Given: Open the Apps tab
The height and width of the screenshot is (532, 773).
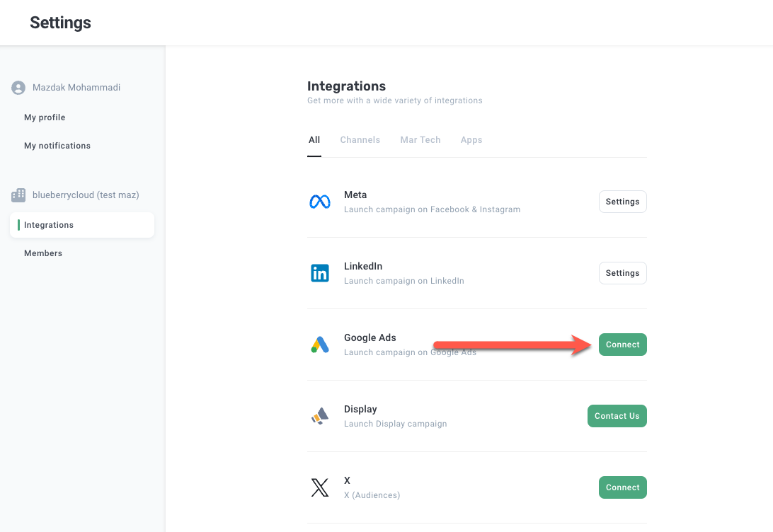Looking at the screenshot, I should pos(471,140).
